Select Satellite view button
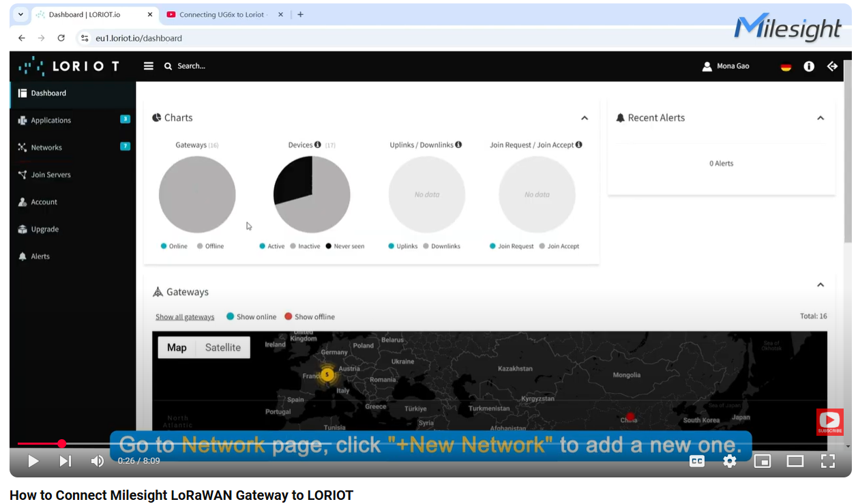The width and height of the screenshot is (858, 504). coord(223,348)
